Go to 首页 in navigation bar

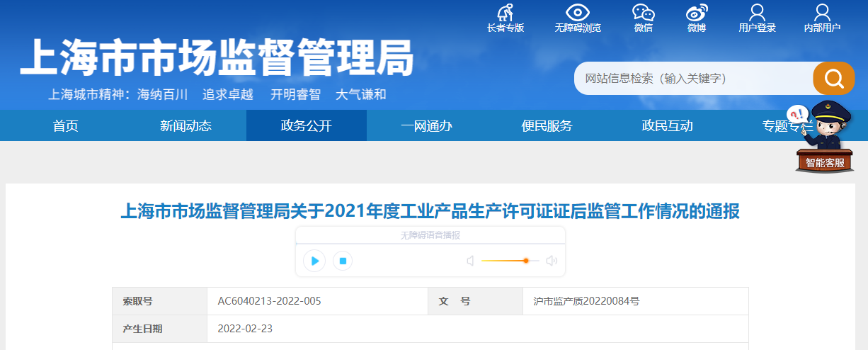tap(66, 126)
